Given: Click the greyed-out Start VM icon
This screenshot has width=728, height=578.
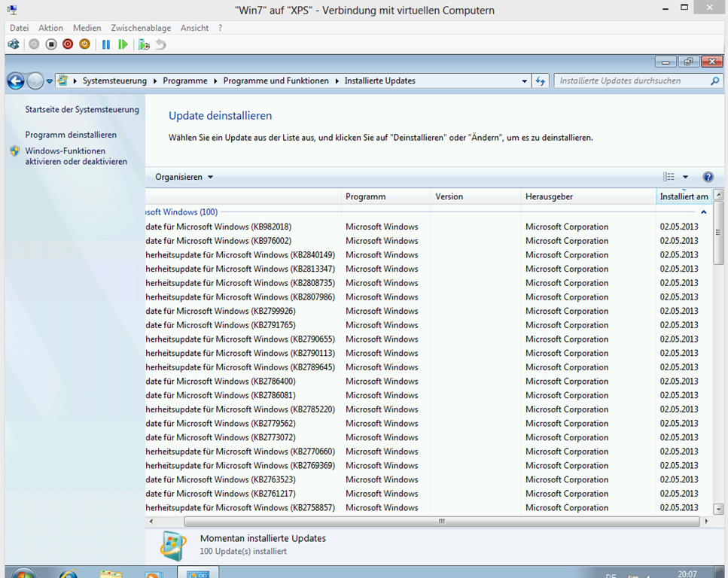Looking at the screenshot, I should (34, 44).
